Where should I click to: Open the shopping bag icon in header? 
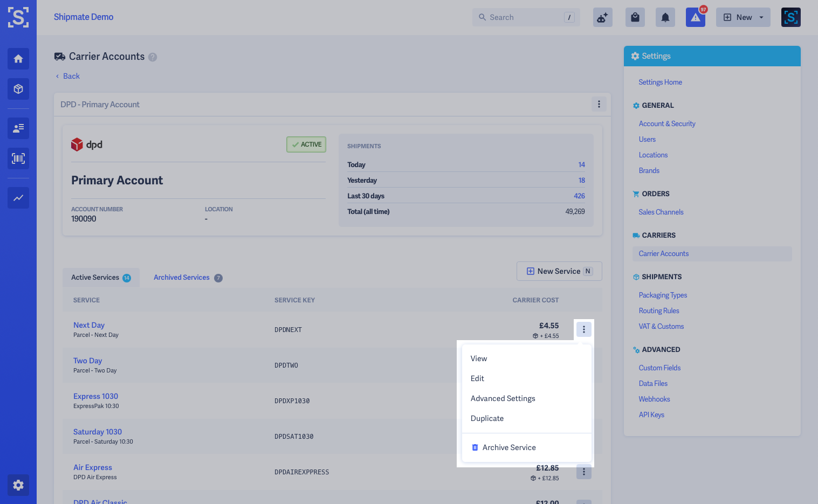coord(635,17)
